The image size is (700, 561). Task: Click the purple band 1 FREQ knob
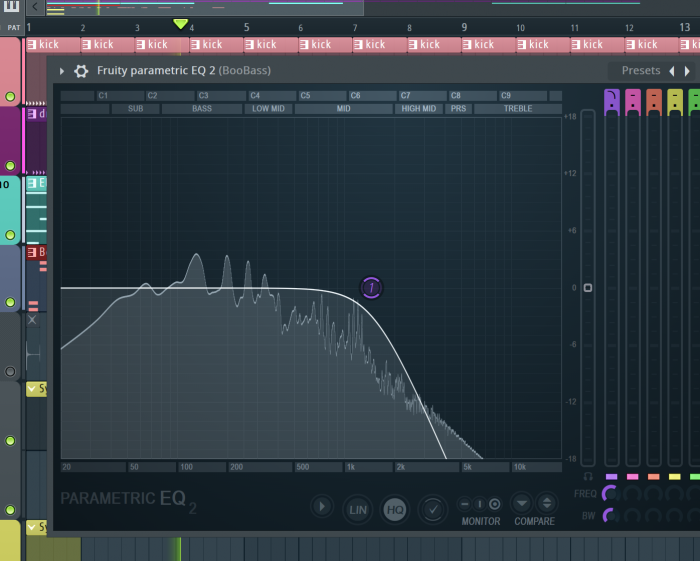[x=610, y=494]
